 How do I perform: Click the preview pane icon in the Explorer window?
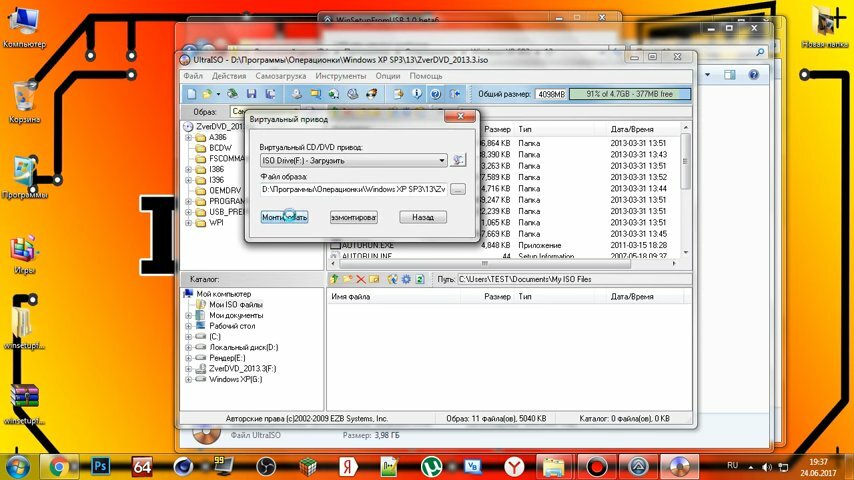730,75
